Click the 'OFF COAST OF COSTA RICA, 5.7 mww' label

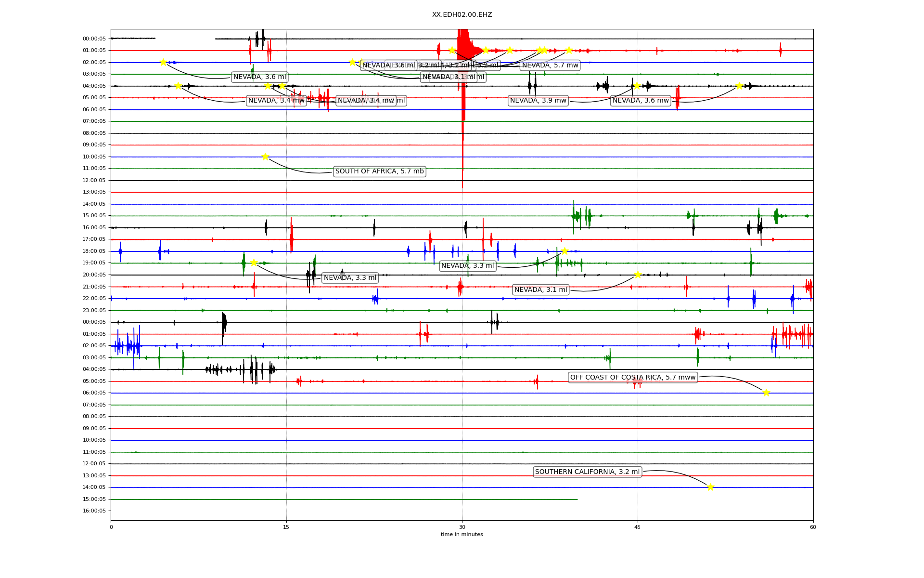pyautogui.click(x=633, y=378)
